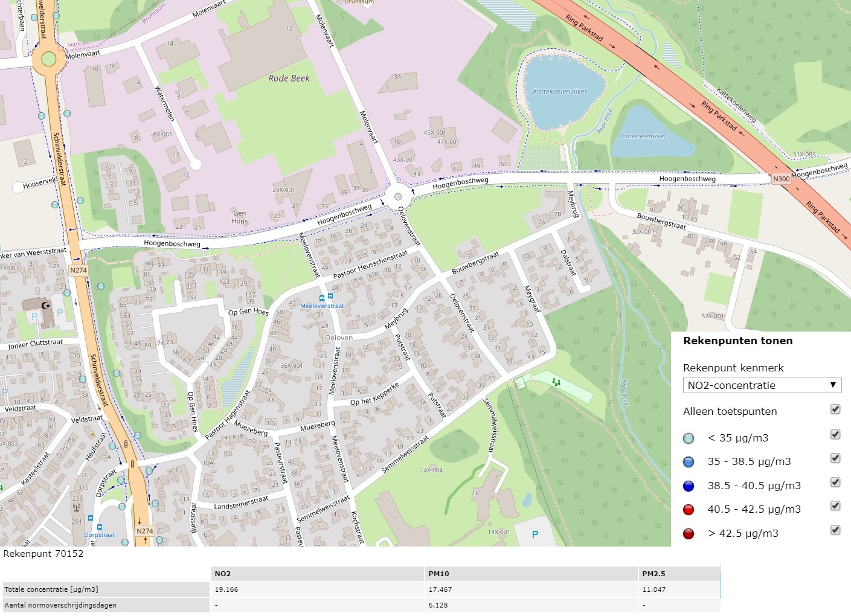The width and height of the screenshot is (851, 616).
Task: Click the dark blue 38.5 - 40.5 µg/m3 legend marker
Action: coord(689,486)
